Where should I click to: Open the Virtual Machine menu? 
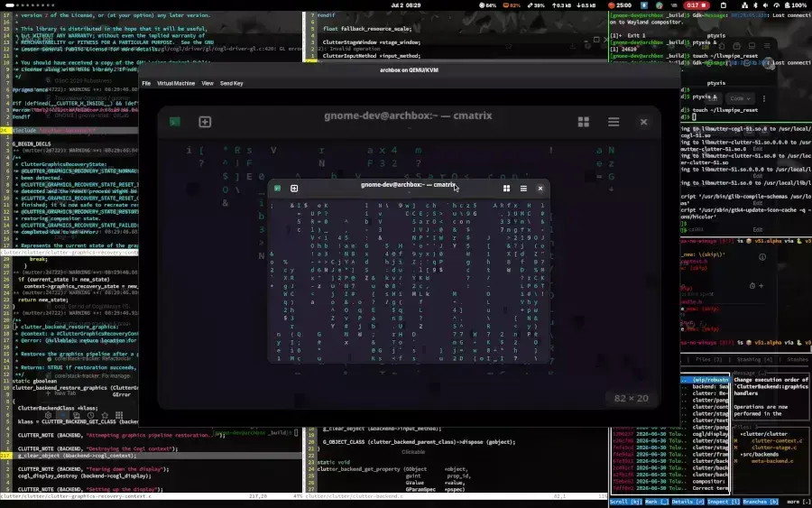[x=176, y=83]
